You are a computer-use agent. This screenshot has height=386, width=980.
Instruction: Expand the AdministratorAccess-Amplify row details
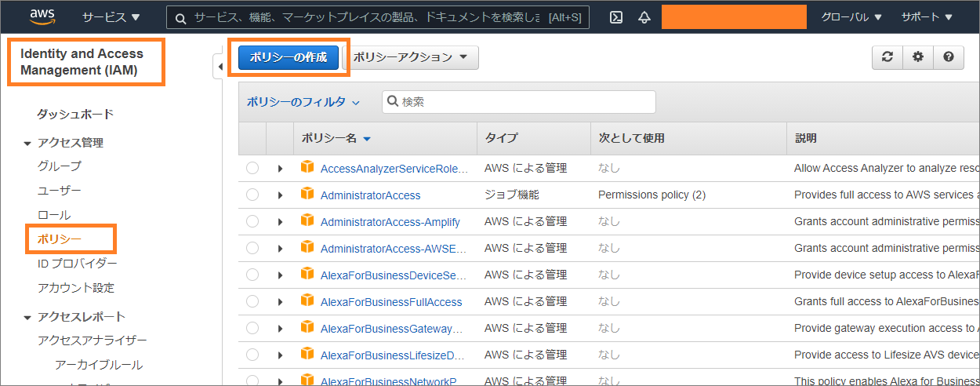(280, 222)
